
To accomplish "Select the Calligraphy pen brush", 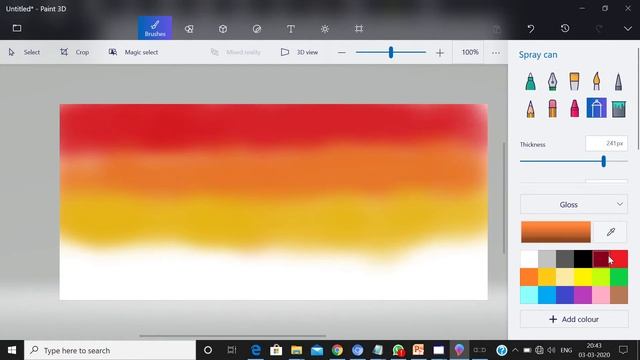I will point(552,82).
